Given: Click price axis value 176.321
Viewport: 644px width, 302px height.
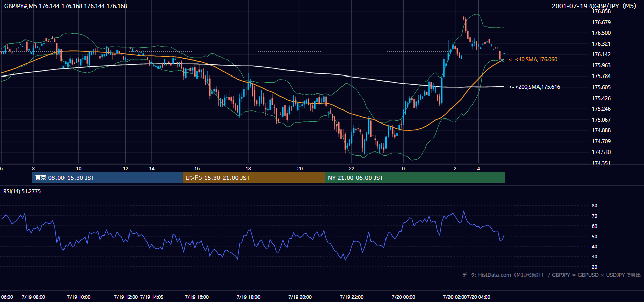Looking at the screenshot, I should coord(601,44).
